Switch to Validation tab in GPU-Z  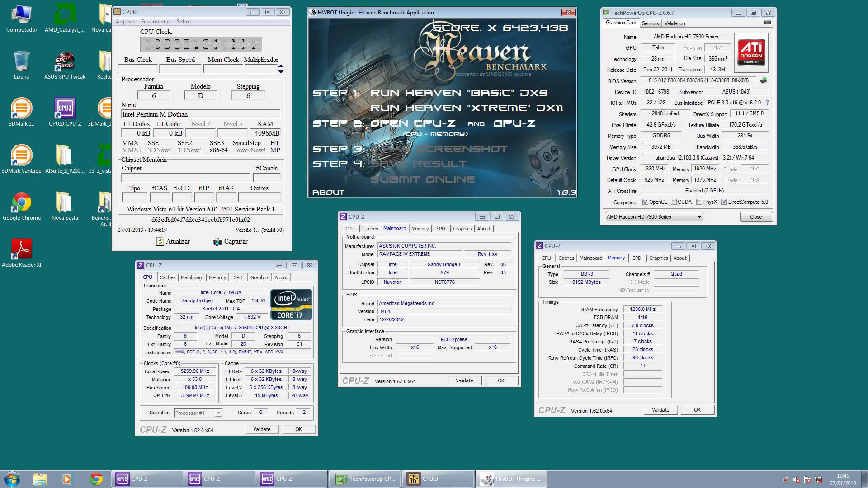click(x=675, y=23)
